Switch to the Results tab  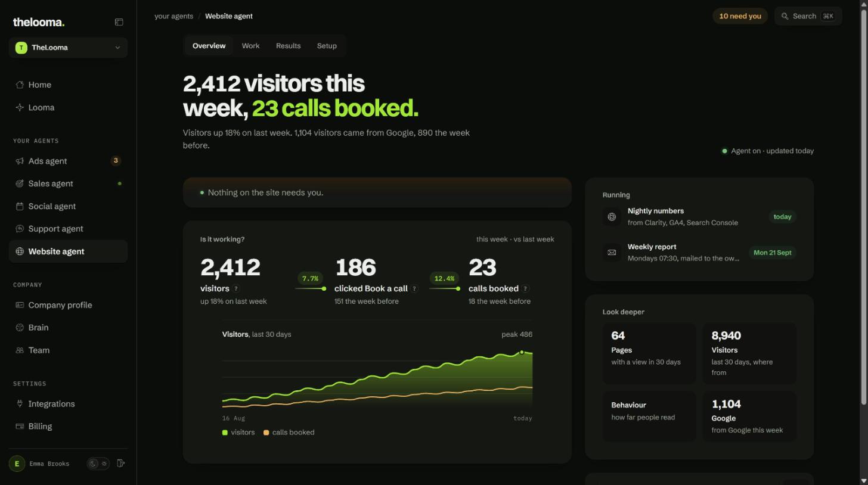coord(288,46)
